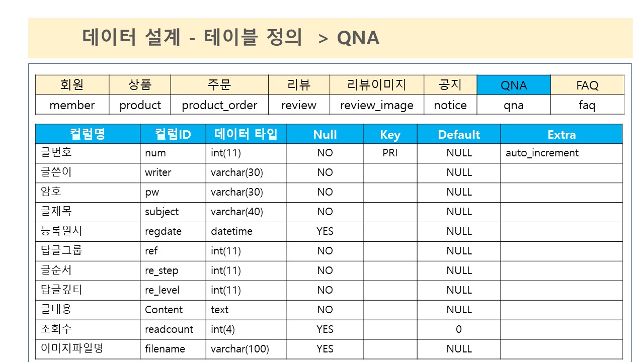Select the readcount column ID cell

coord(173,330)
